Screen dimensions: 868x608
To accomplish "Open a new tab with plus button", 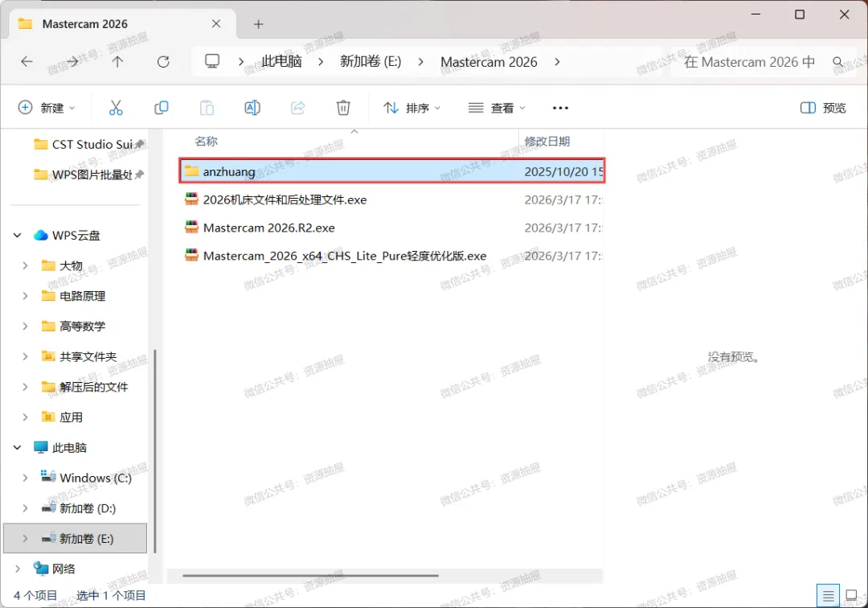I will pos(259,24).
